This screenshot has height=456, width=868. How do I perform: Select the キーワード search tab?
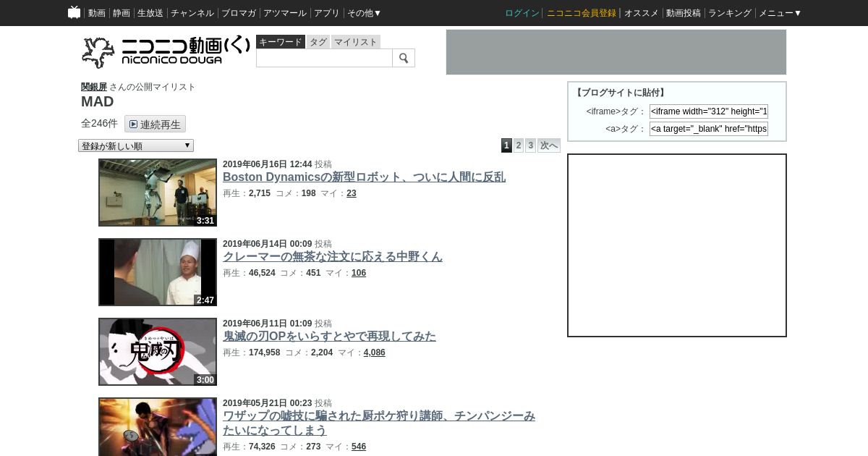click(281, 42)
